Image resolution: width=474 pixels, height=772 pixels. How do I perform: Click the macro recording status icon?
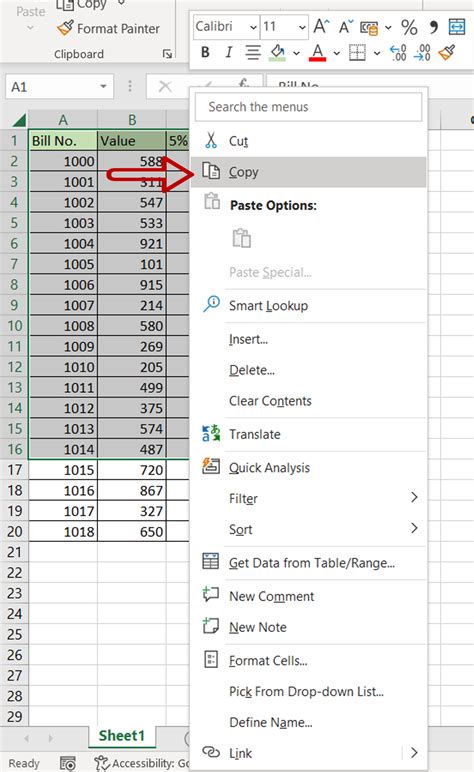(68, 763)
